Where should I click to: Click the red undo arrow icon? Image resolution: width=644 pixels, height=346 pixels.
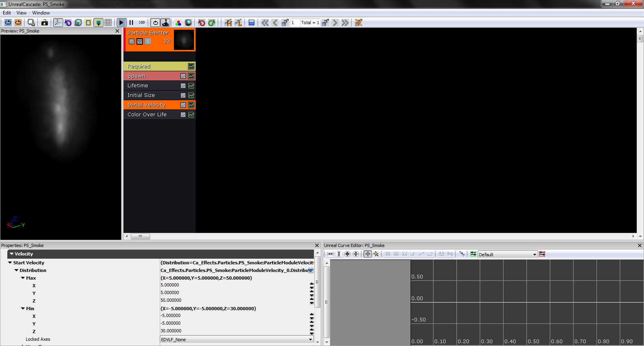click(x=202, y=23)
